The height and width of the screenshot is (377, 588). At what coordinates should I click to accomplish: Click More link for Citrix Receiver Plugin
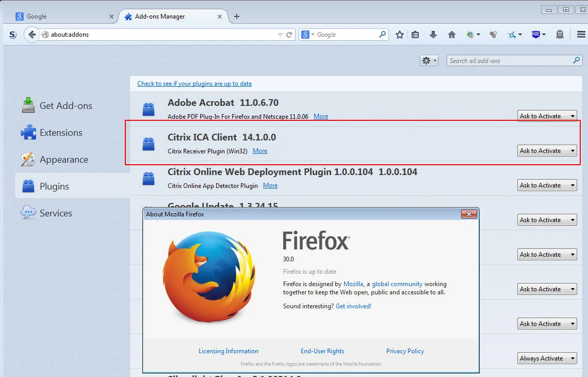tap(260, 151)
